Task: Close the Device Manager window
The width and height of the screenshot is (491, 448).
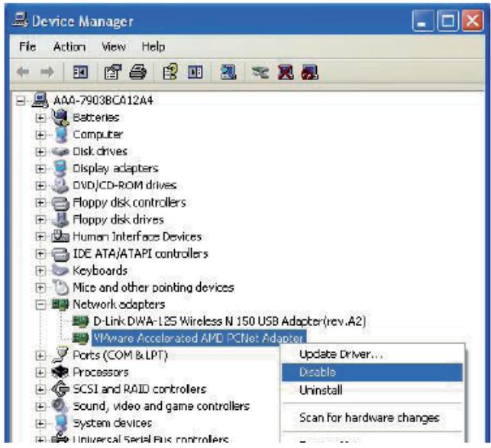Action: (473, 21)
